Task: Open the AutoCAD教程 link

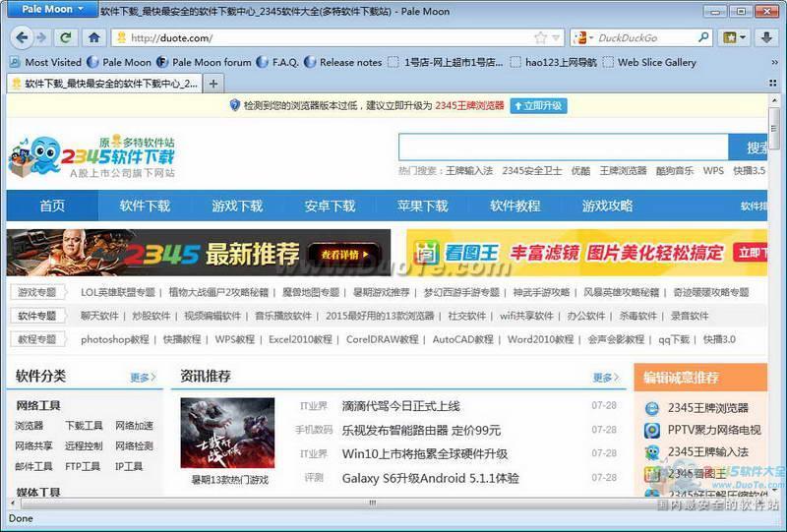Action: (x=462, y=339)
